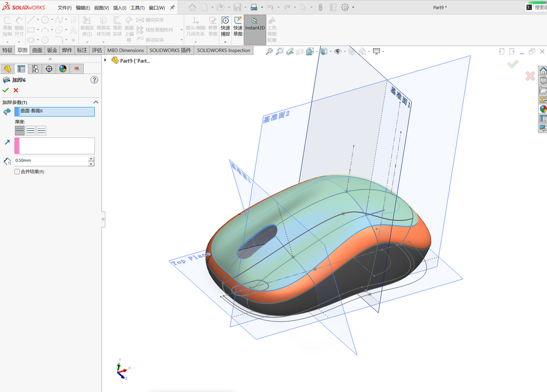Toggle the Instant2D tool

coord(255,29)
